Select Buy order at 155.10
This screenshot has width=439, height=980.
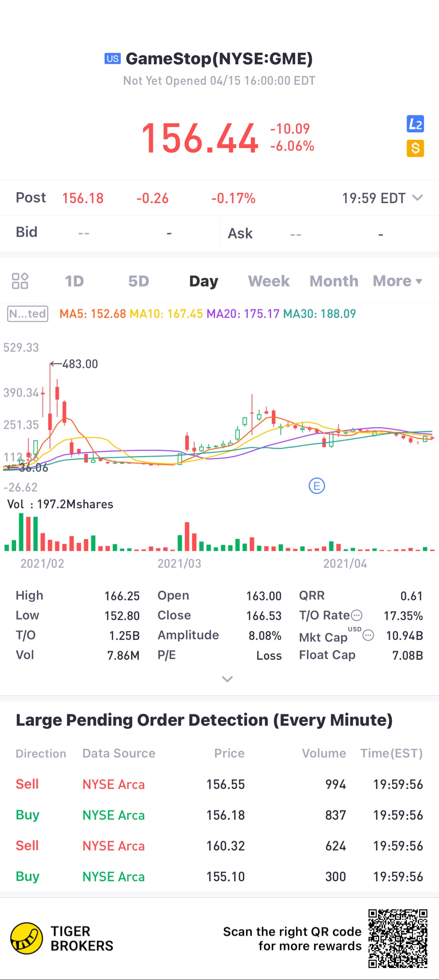(219, 877)
